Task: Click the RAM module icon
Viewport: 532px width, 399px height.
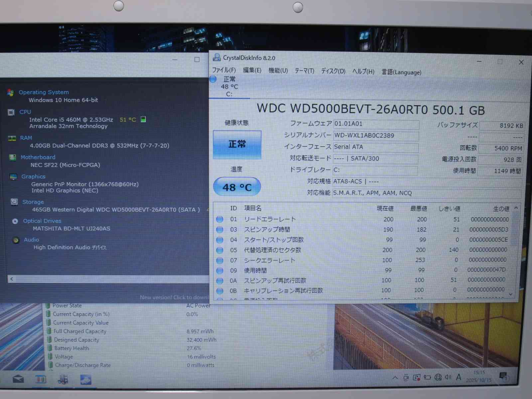Action: click(12, 138)
